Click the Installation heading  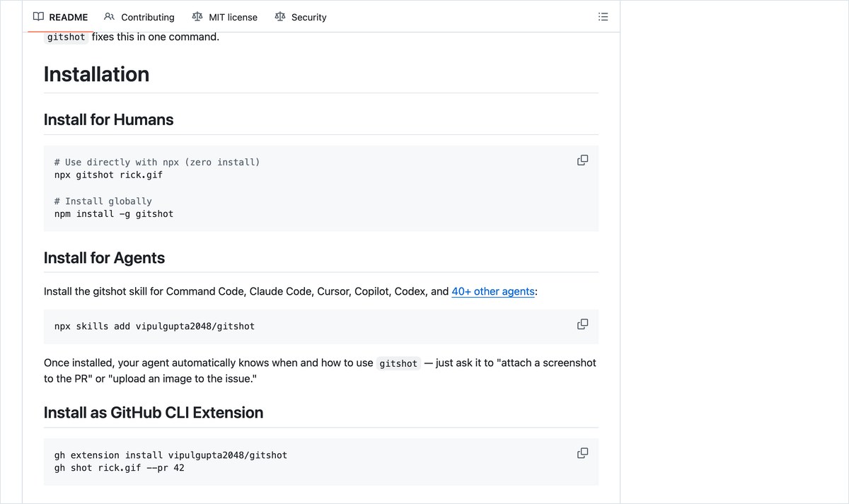[96, 74]
